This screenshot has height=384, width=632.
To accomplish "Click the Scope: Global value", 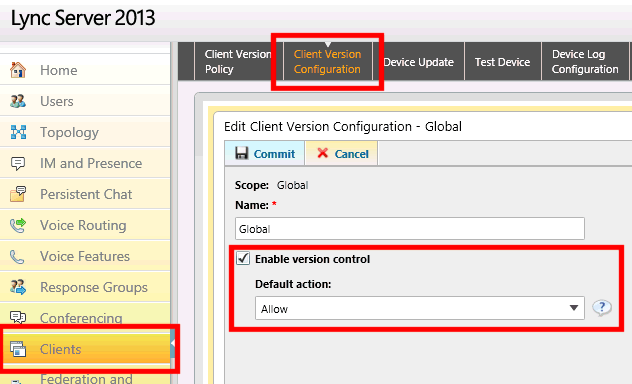I will pos(293,185).
